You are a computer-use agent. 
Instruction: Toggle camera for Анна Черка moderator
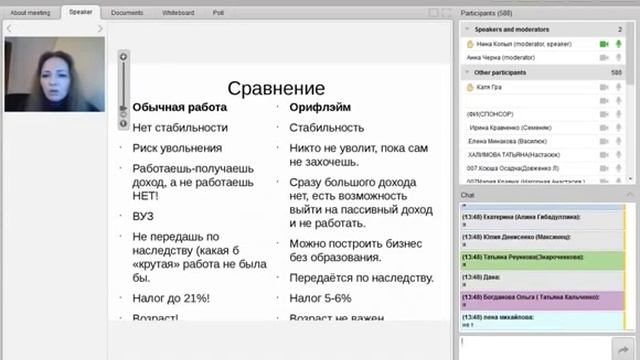[x=604, y=58]
